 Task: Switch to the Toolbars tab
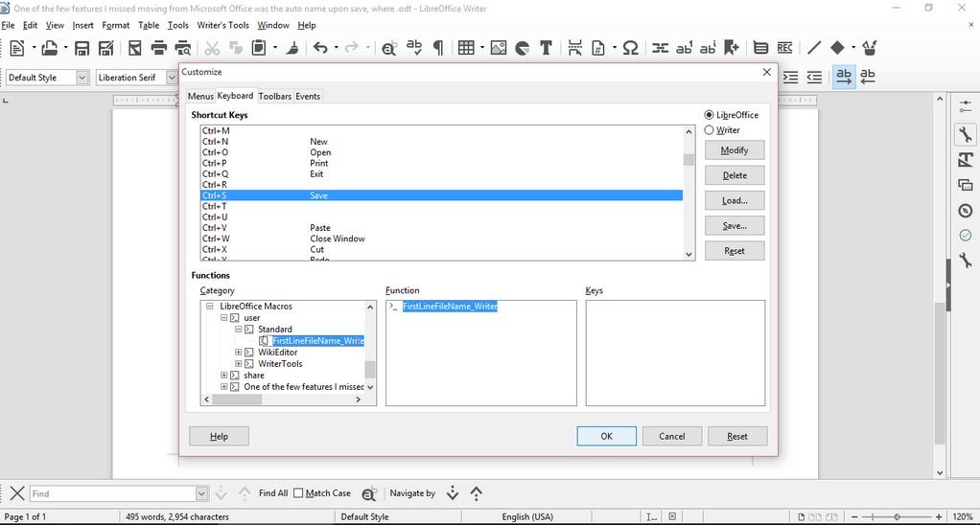(x=275, y=96)
